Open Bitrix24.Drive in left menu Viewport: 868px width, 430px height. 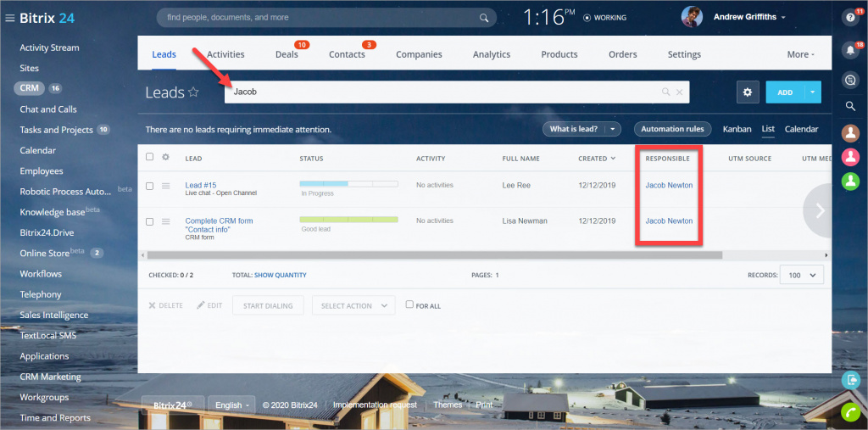(47, 232)
